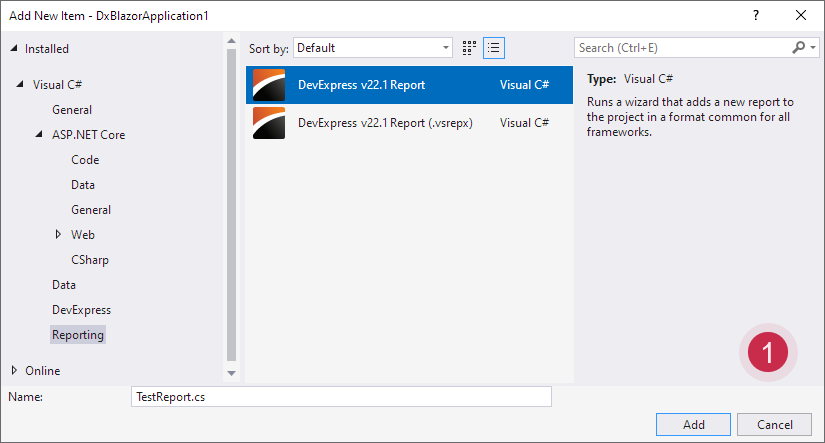This screenshot has width=825, height=443.
Task: Collapse the Visual C# node
Action: point(21,85)
